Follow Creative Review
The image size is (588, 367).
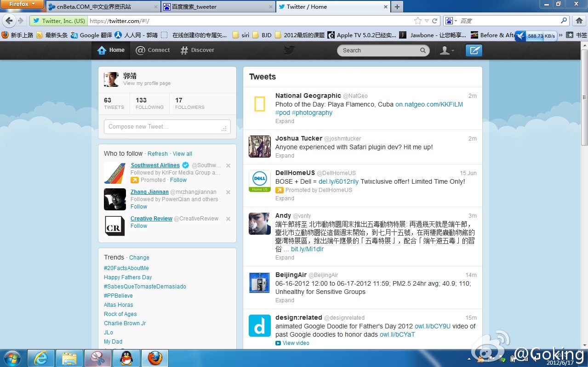point(139,226)
